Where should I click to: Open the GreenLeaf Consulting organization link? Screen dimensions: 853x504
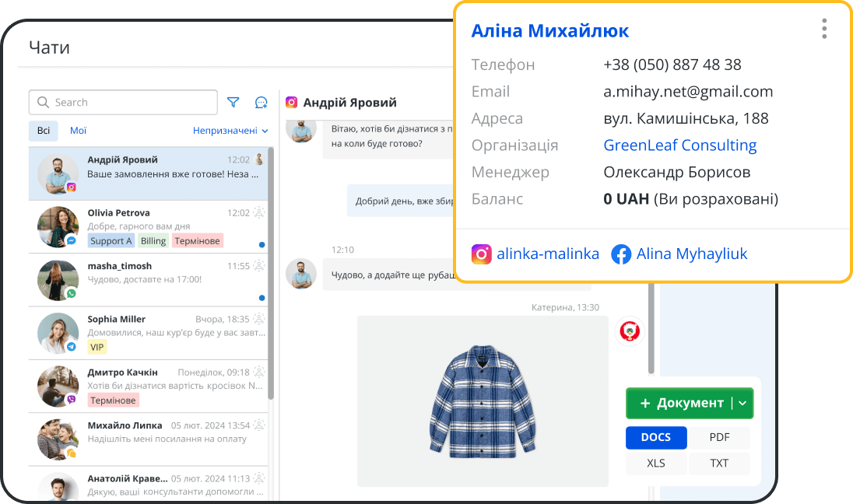pyautogui.click(x=679, y=145)
